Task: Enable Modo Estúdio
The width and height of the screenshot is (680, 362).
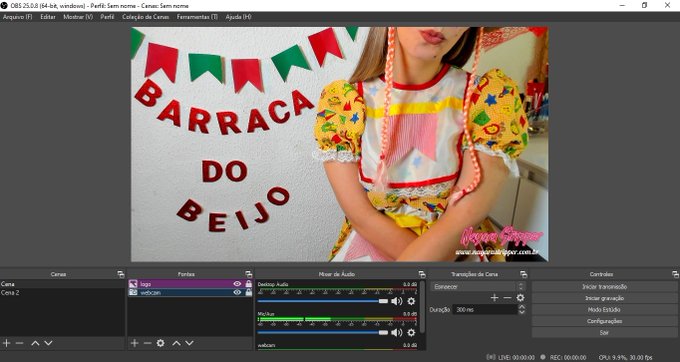Action: pos(605,310)
